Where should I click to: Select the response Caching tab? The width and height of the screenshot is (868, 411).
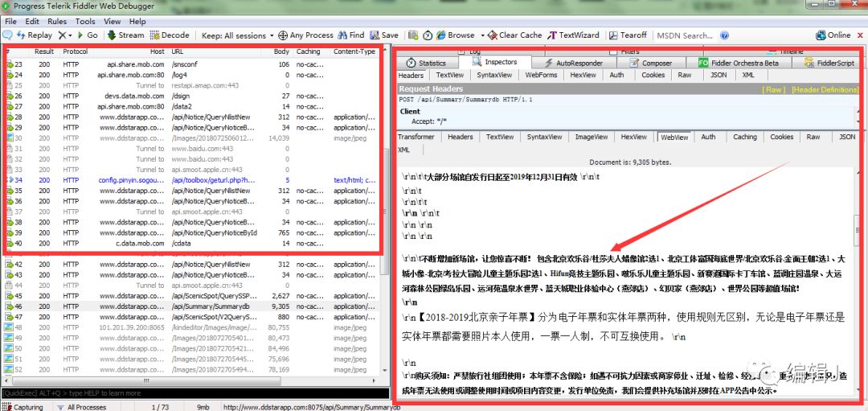pyautogui.click(x=744, y=137)
